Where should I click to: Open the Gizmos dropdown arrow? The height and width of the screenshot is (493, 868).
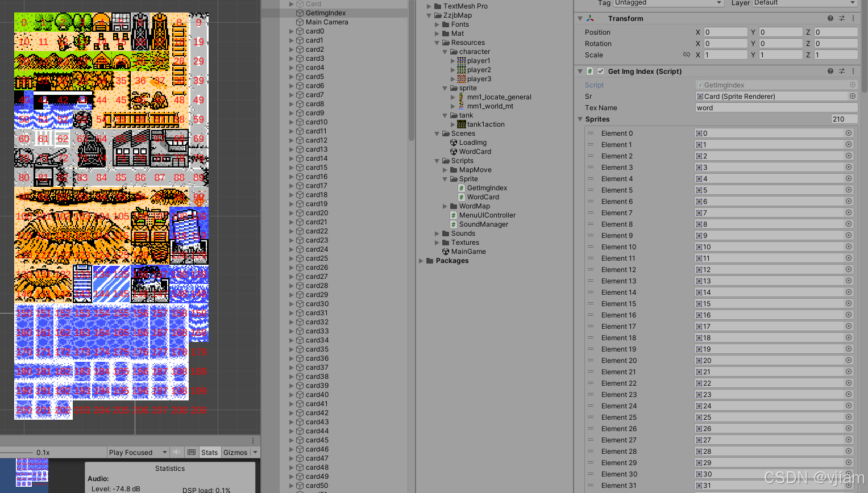click(x=255, y=453)
